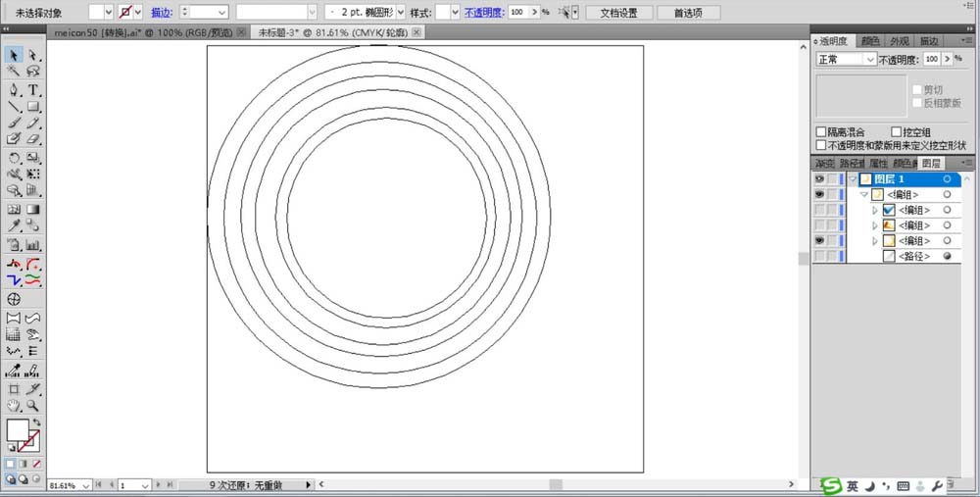The height and width of the screenshot is (497, 980).
Task: Go to next artboard arrow
Action: pos(158,484)
